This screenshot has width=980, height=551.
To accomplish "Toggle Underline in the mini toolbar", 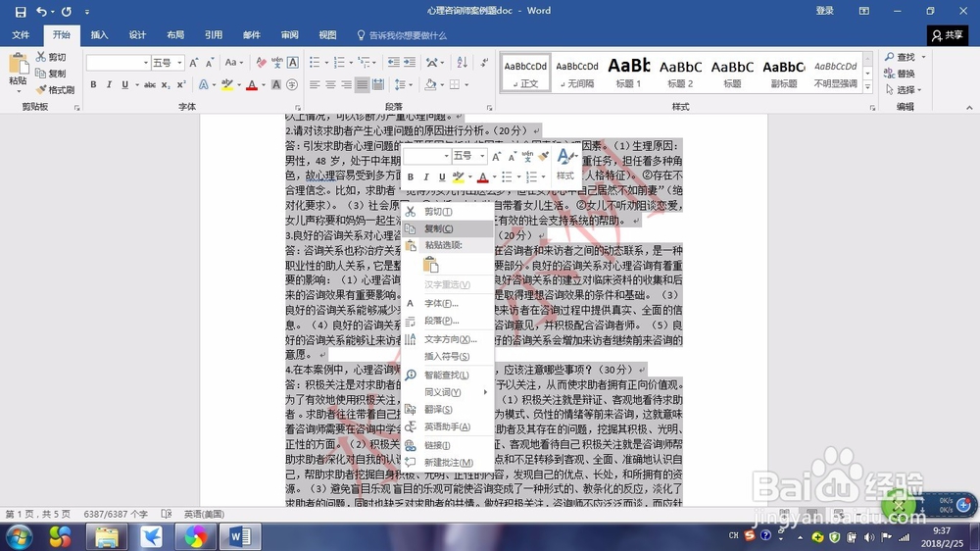I will [442, 177].
